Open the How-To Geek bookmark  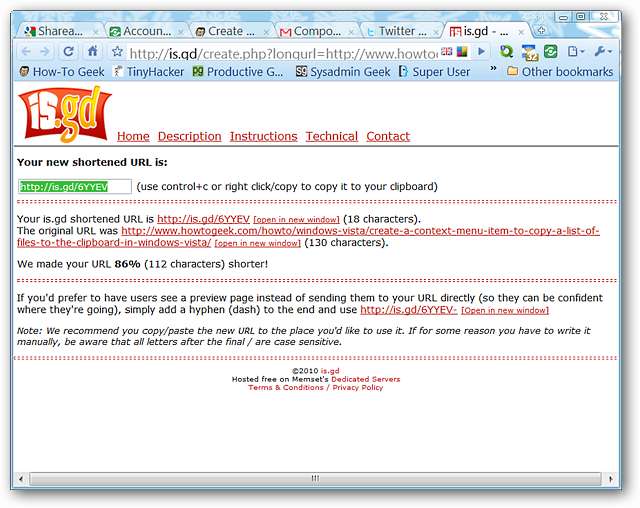pyautogui.click(x=62, y=72)
